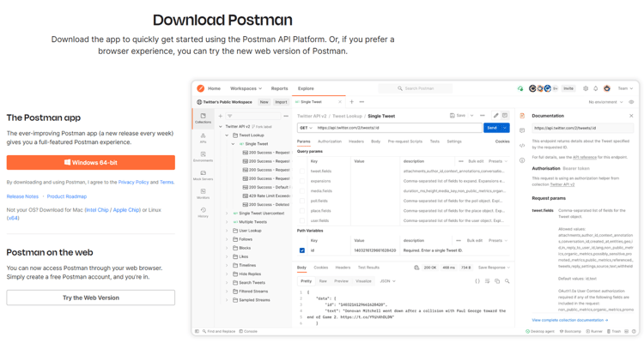Open the Send button dropdown arrow
Screen dimensions: 644x343
click(505, 128)
